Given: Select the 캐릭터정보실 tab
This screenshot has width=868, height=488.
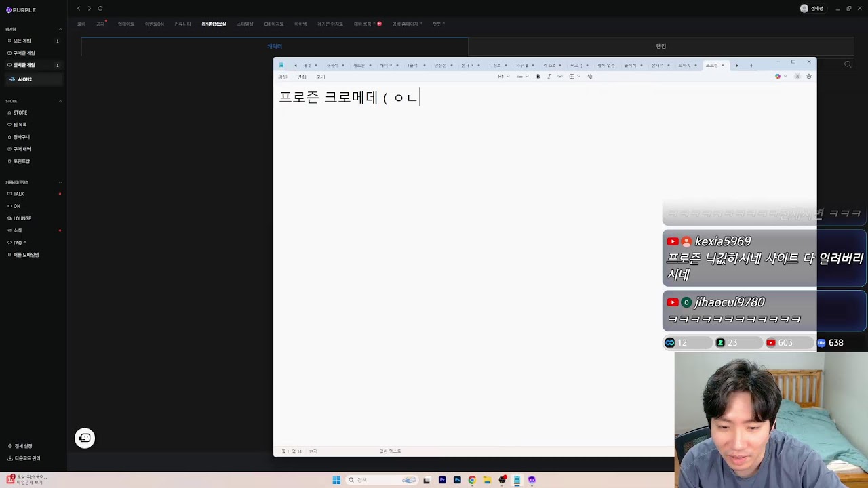Looking at the screenshot, I should pyautogui.click(x=214, y=24).
